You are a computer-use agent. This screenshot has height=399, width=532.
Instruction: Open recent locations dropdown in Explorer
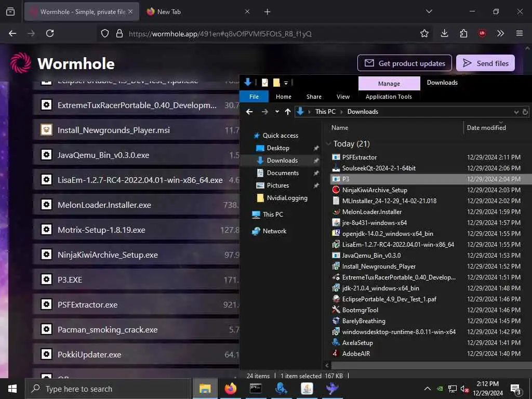(x=277, y=112)
